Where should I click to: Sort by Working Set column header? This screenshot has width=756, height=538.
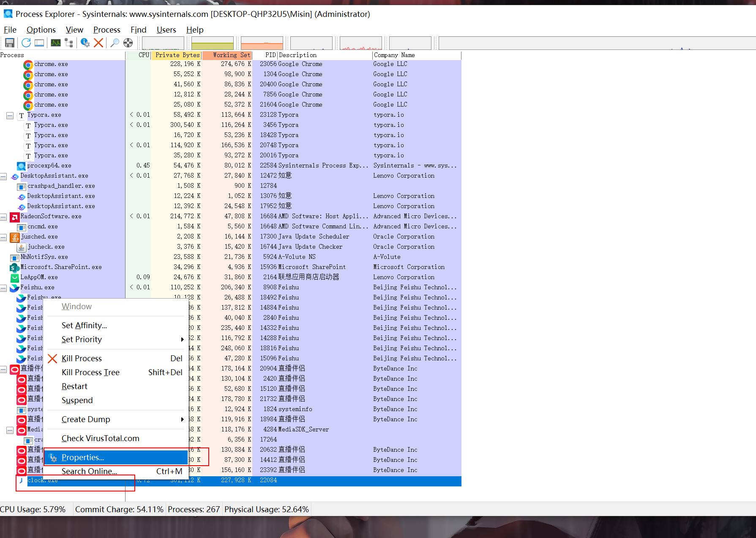227,55
